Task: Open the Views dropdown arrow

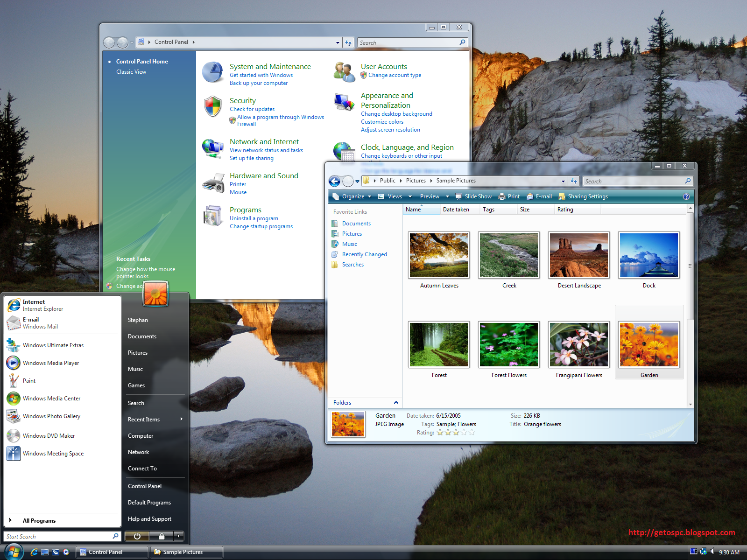Action: [409, 196]
